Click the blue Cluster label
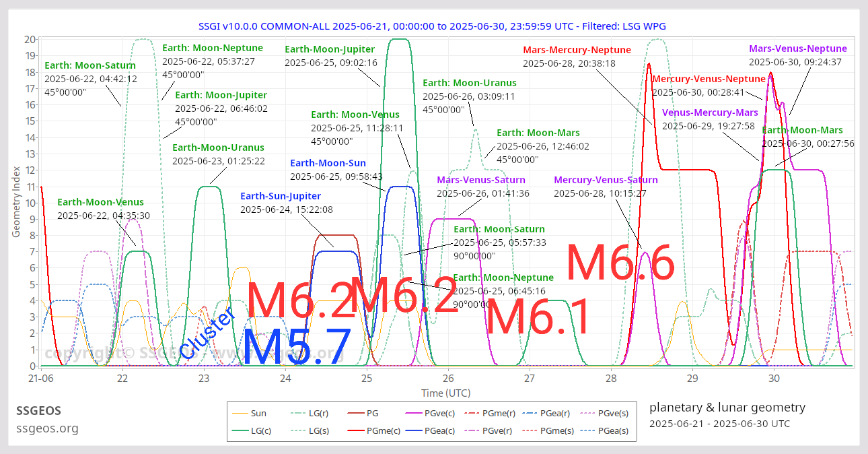Image resolution: width=868 pixels, height=454 pixels. click(x=208, y=333)
